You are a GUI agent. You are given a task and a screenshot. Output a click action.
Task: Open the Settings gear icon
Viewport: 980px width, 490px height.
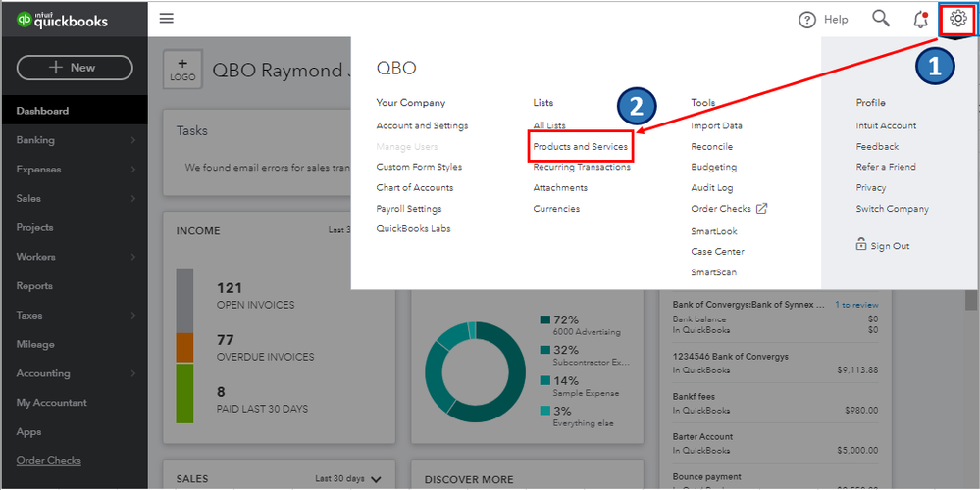pos(957,19)
